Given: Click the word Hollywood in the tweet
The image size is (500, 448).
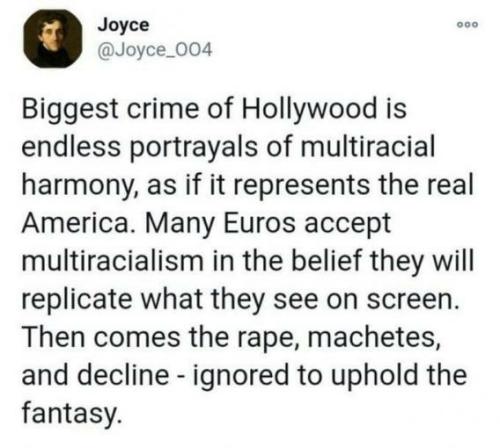Looking at the screenshot, I should (x=309, y=109).
